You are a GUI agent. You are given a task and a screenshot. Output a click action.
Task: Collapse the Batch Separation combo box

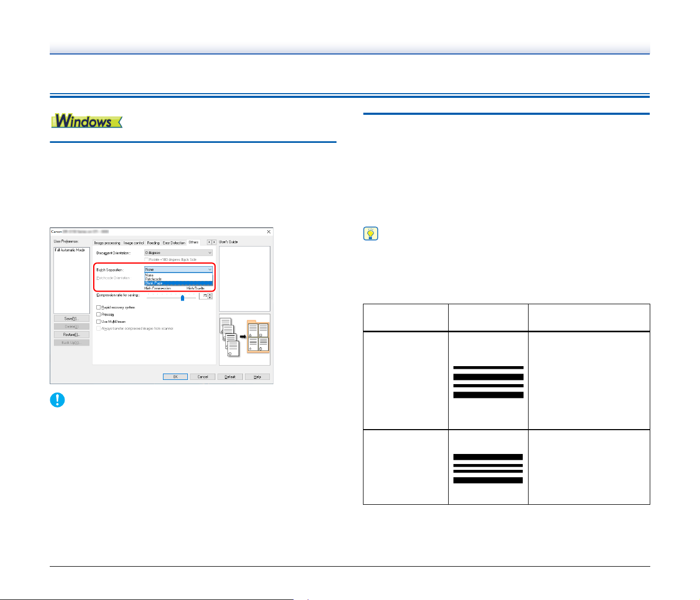(x=178, y=269)
